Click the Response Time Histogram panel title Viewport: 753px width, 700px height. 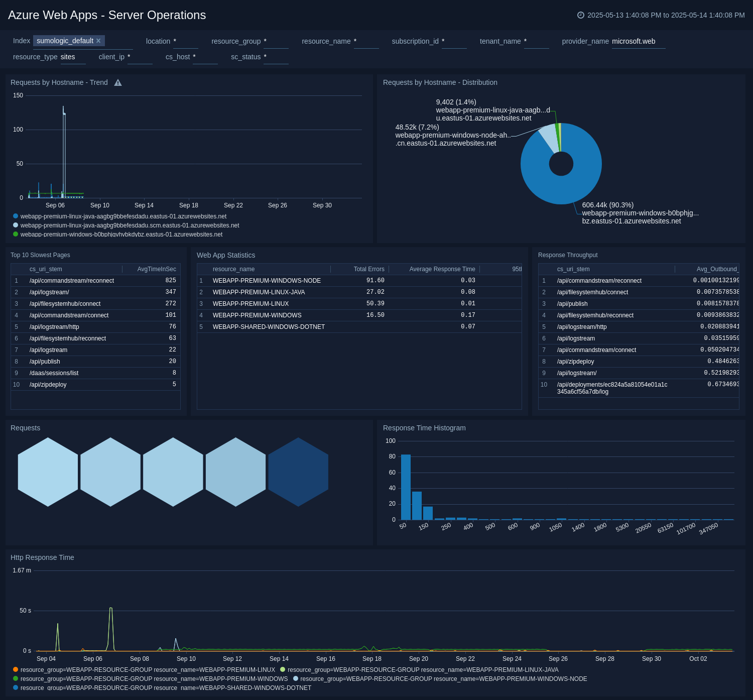pos(424,428)
